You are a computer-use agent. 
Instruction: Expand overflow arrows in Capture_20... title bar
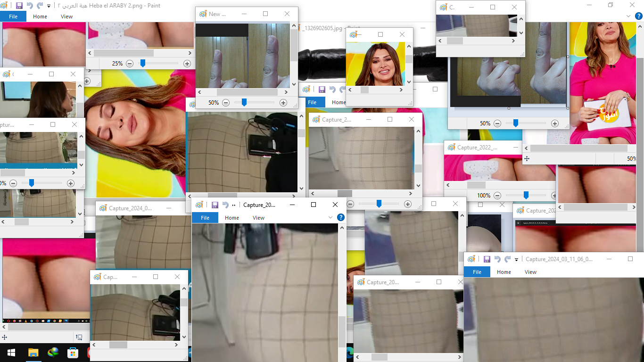tap(234, 205)
